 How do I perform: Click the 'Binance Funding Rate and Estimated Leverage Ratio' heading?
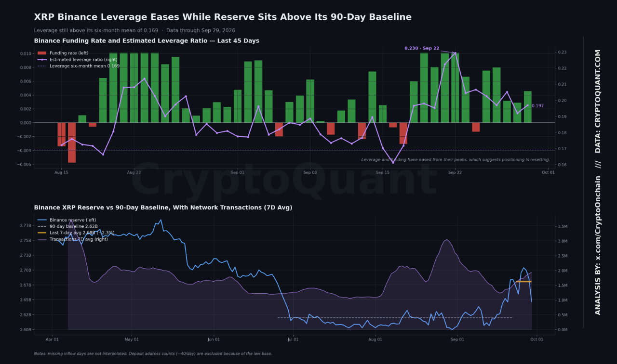[x=147, y=41]
